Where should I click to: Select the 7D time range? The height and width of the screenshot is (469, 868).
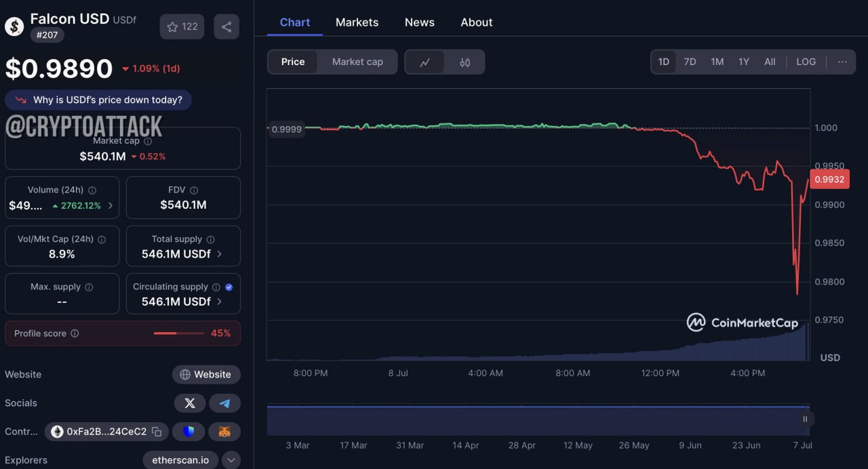(x=690, y=62)
